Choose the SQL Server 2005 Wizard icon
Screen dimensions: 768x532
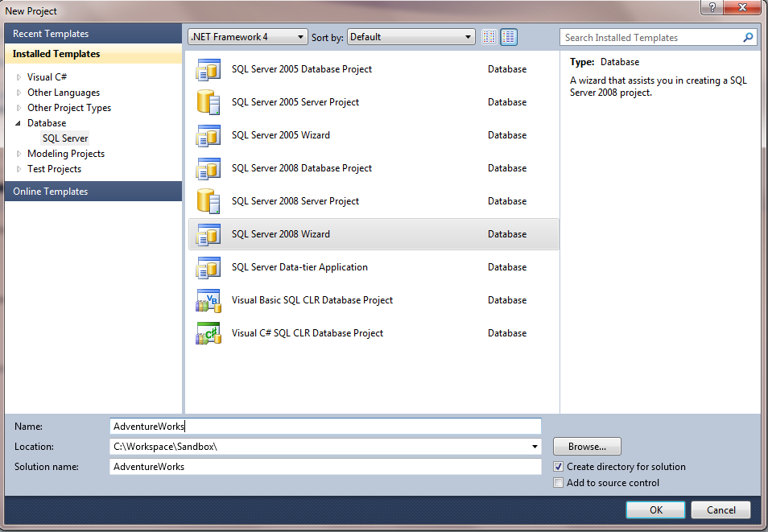[x=209, y=136]
